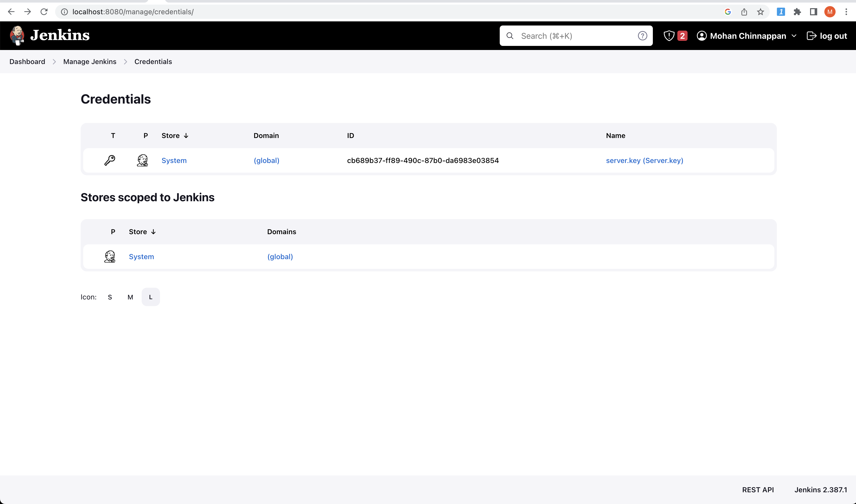Viewport: 856px width, 504px height.
Task: Click the red 2 warnings badge
Action: coord(682,36)
